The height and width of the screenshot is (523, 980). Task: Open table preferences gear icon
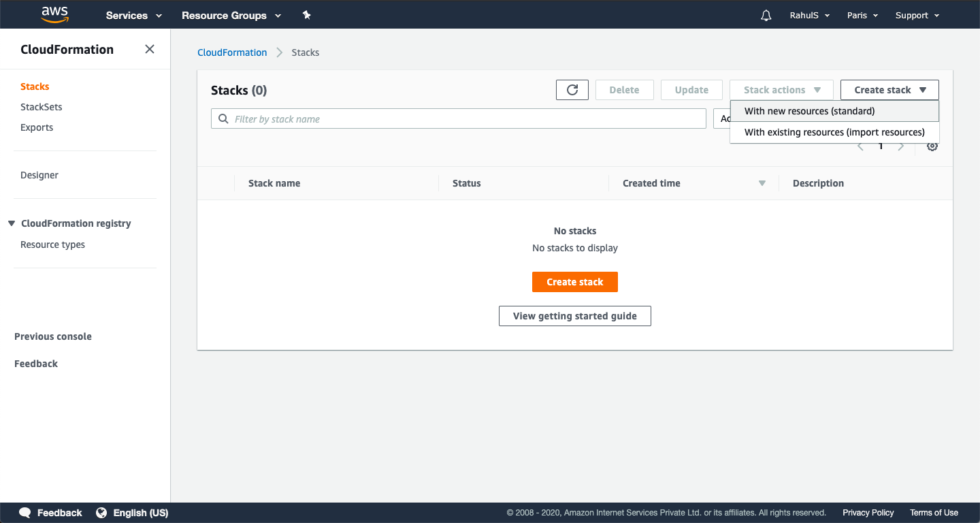pyautogui.click(x=932, y=146)
